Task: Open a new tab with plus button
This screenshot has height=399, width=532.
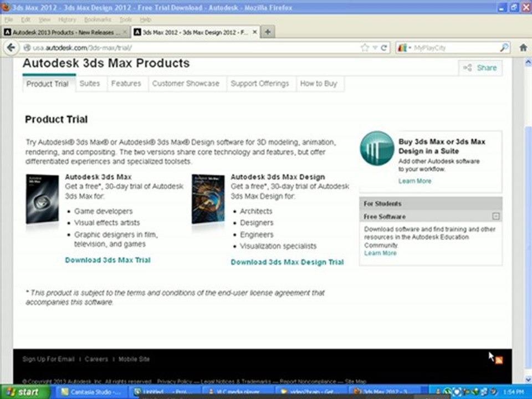Action: coord(268,32)
